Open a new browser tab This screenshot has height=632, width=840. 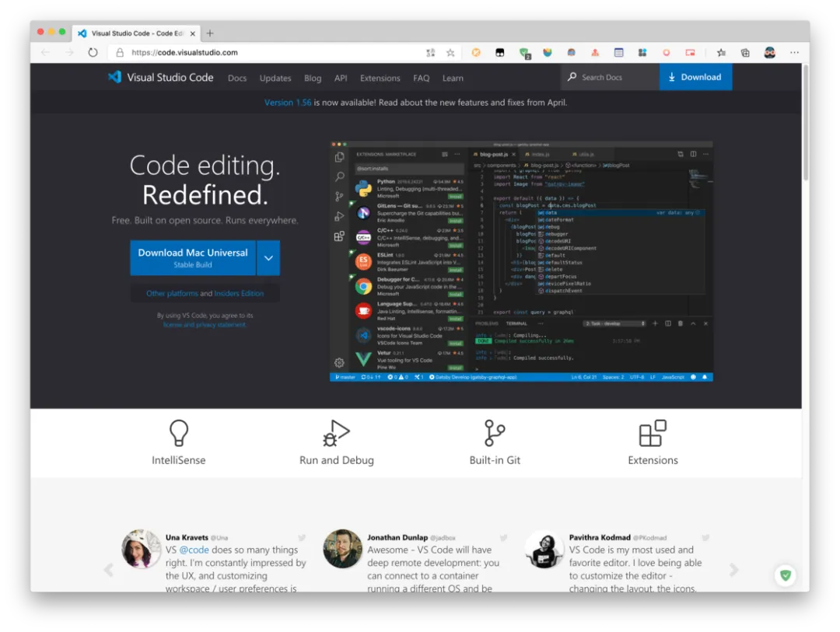click(x=210, y=33)
